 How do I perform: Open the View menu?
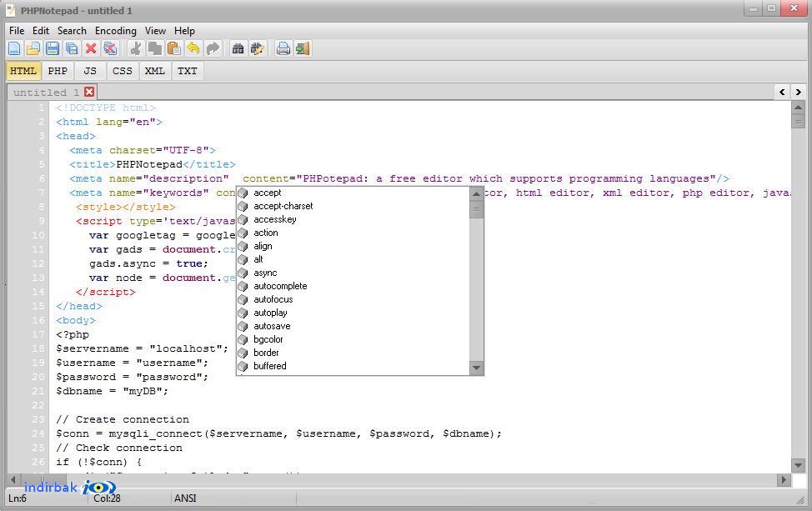point(155,31)
